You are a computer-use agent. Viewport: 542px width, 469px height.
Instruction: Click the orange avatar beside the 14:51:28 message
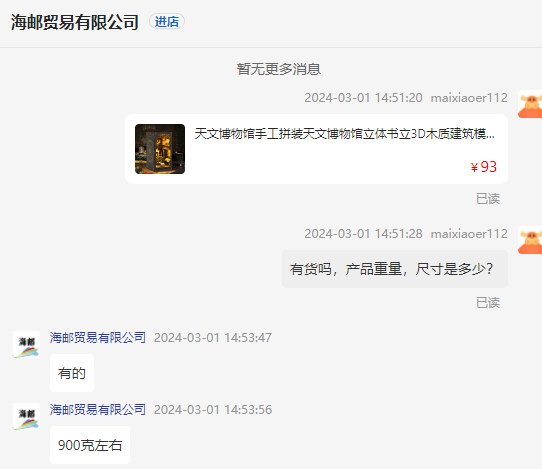[530, 240]
